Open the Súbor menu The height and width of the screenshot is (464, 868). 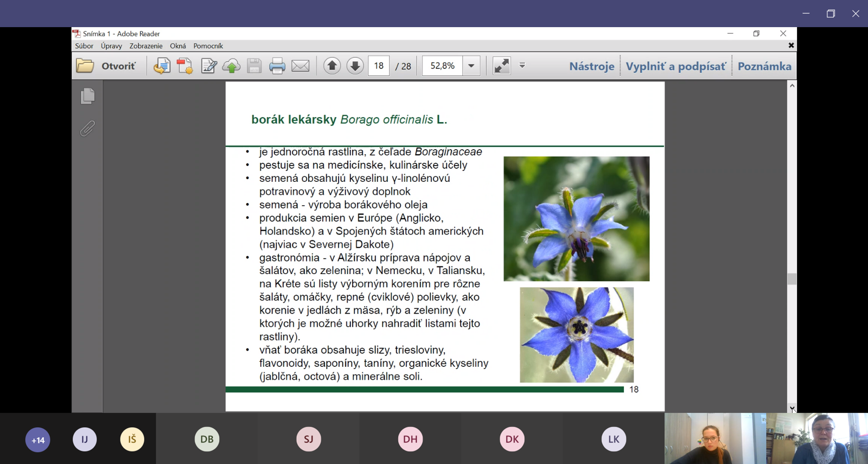pos(84,46)
